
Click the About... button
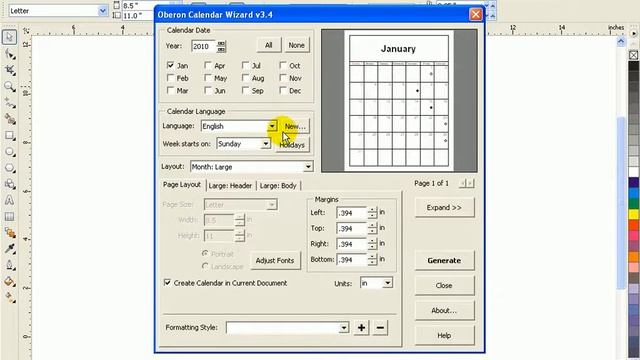point(444,311)
